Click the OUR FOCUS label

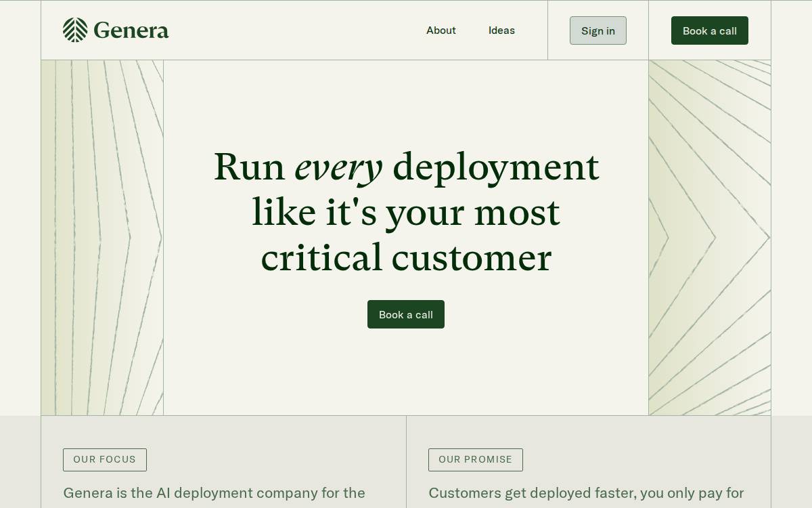tap(105, 459)
